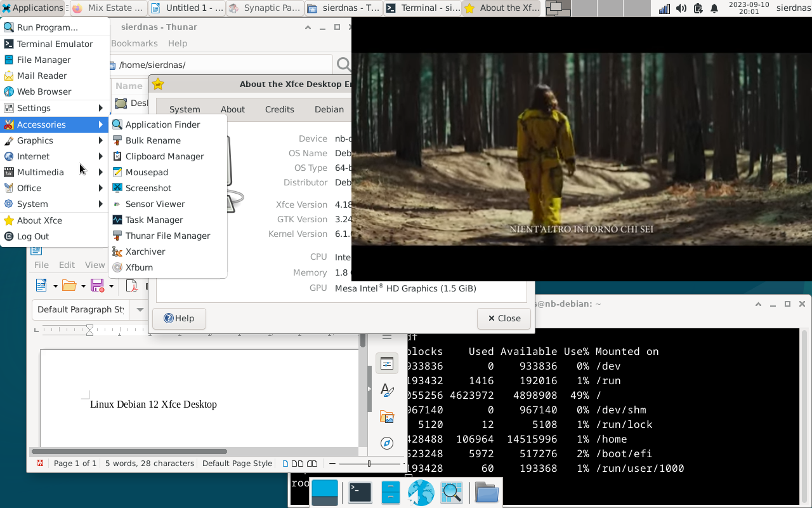The width and height of the screenshot is (812, 508).
Task: Open the Writer sidebar Styles panel
Action: [387, 390]
